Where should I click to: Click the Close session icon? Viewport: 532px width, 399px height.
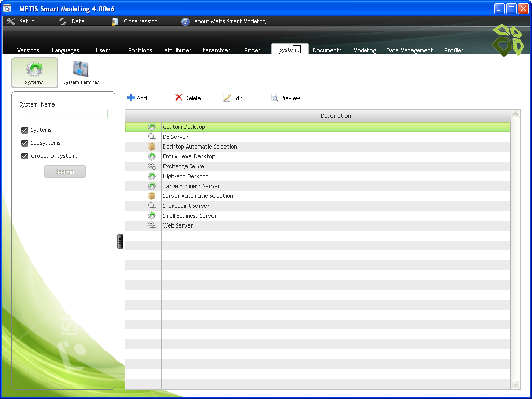pyautogui.click(x=115, y=21)
